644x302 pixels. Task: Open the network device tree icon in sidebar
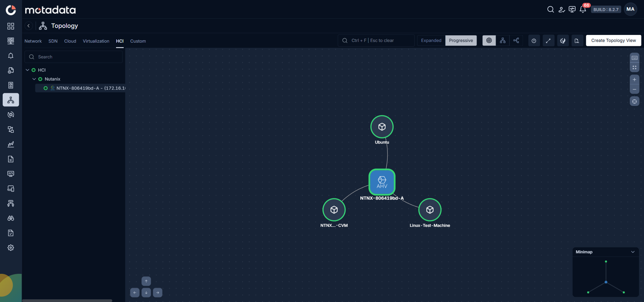[11, 203]
